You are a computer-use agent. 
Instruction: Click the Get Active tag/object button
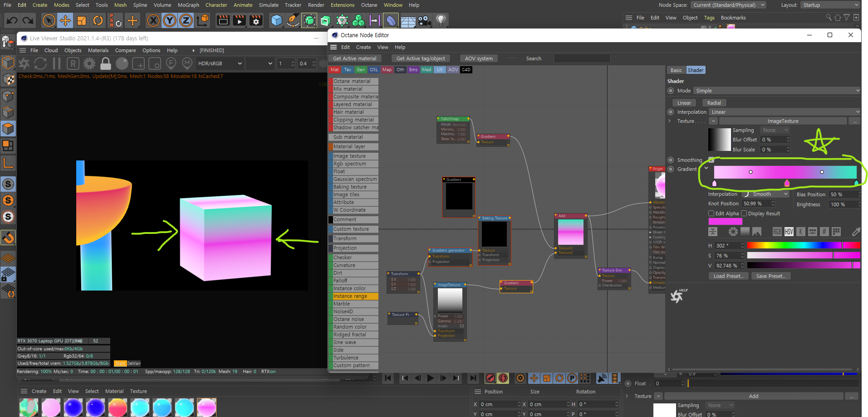click(421, 58)
